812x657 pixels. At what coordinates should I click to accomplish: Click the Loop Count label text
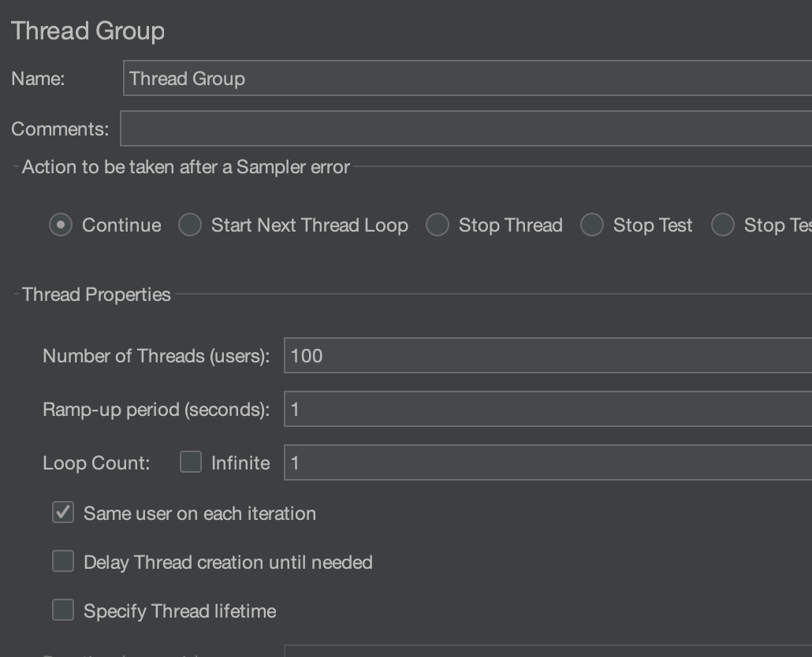(96, 463)
